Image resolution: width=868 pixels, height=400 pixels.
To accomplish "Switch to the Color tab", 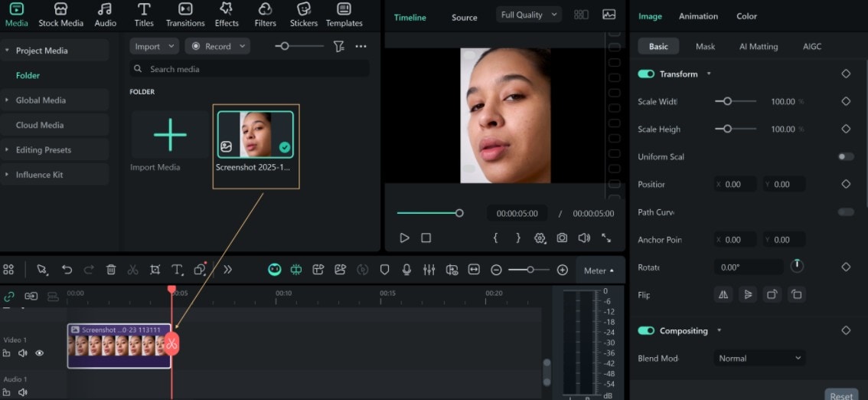I will (x=746, y=16).
